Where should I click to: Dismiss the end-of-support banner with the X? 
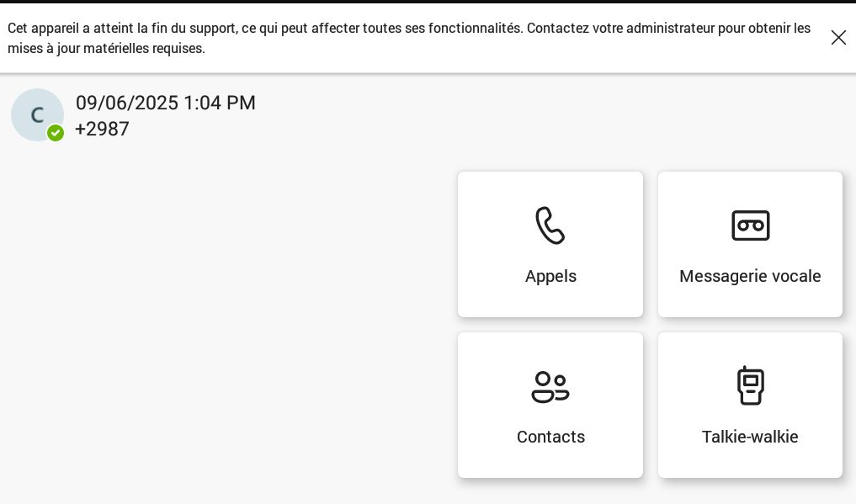(838, 38)
